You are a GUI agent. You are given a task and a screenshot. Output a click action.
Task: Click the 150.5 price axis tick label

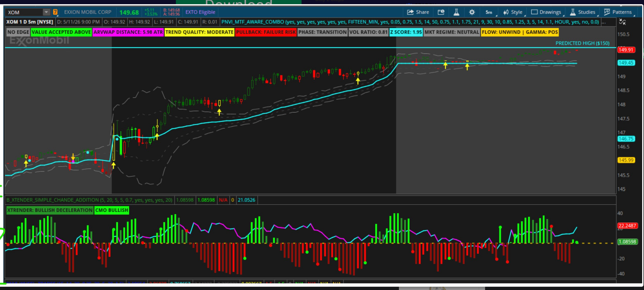(624, 34)
